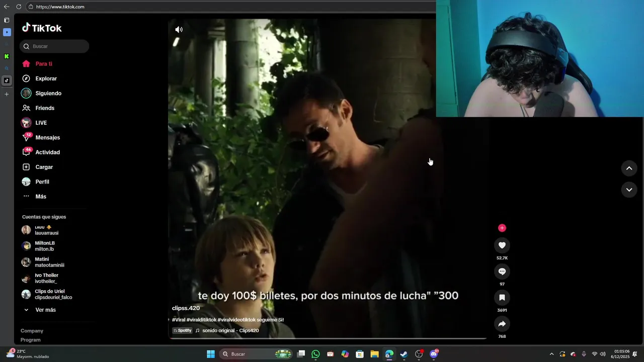Viewport: 644px width, 362px height.
Task: Click the Windows taskbar search box
Action: click(257, 354)
